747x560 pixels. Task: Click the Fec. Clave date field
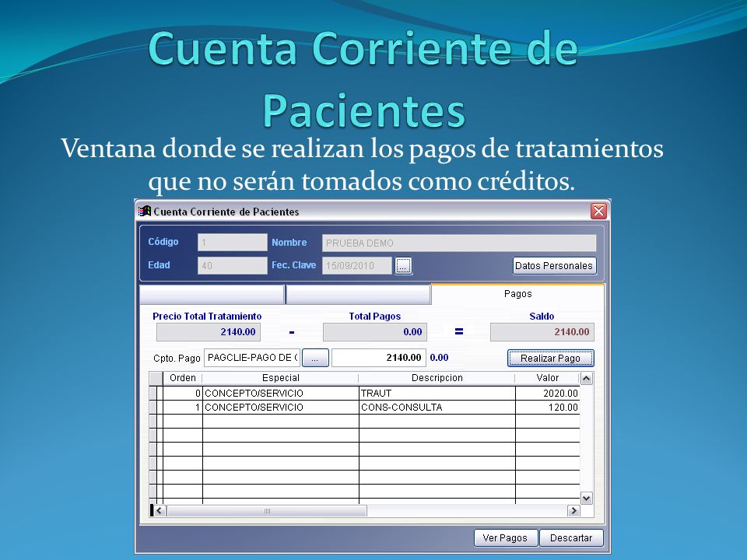357,266
